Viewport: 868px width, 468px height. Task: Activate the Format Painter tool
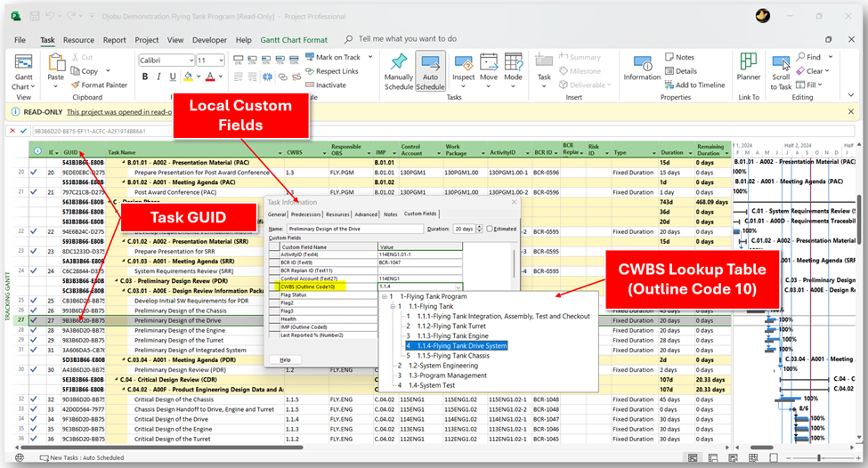pyautogui.click(x=99, y=85)
